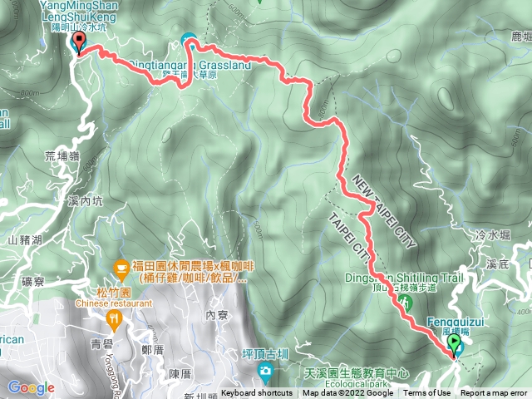Click Report a map error link
The image size is (532, 399).
[x=494, y=393]
